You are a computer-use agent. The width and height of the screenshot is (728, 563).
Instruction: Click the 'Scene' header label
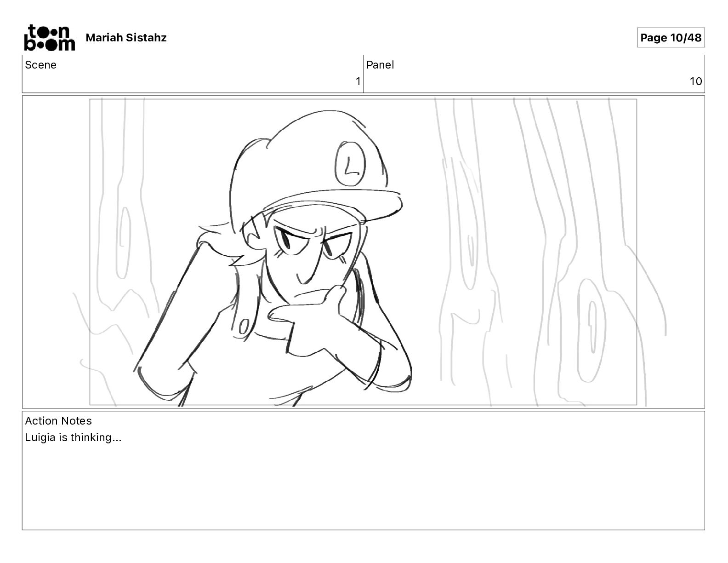40,65
